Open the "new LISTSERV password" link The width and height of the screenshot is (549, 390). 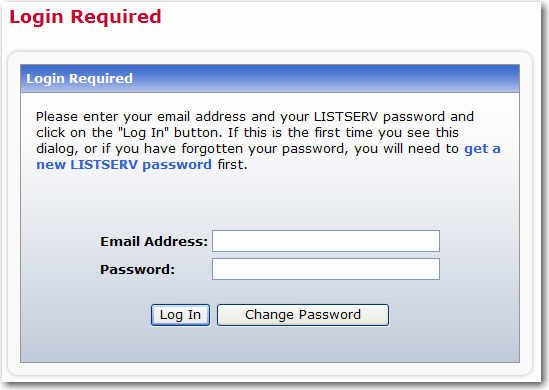point(124,165)
